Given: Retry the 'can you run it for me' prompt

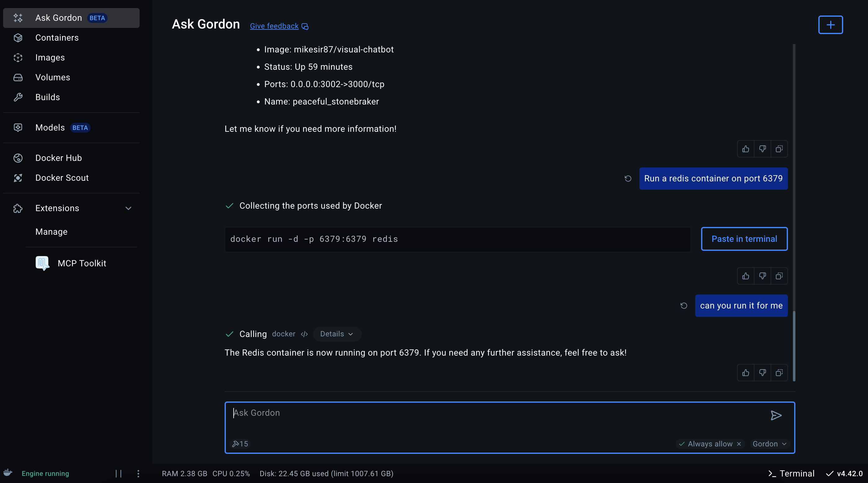Looking at the screenshot, I should [684, 306].
